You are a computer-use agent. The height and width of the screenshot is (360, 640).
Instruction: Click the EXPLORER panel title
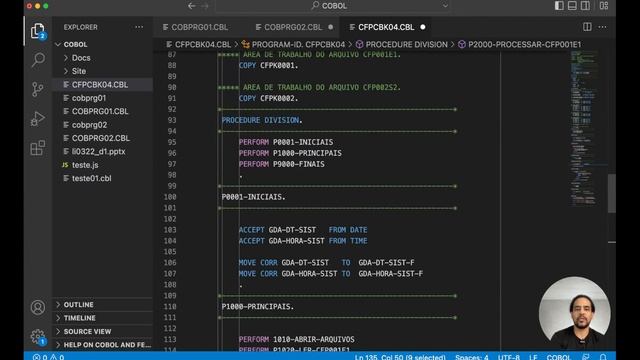(x=80, y=27)
